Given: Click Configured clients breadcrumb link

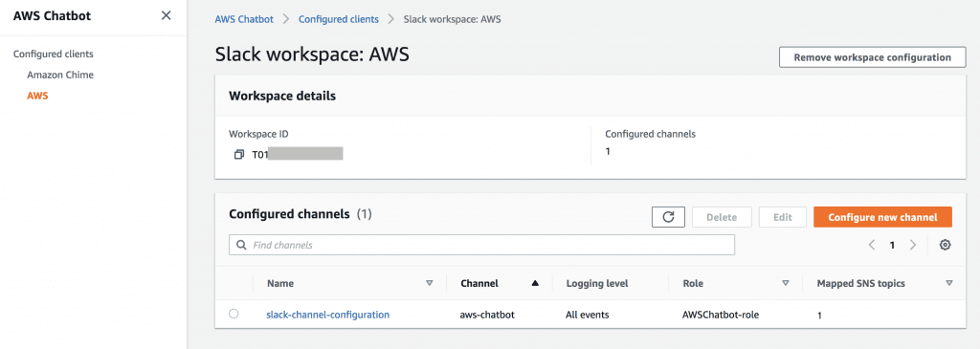Looking at the screenshot, I should click(x=338, y=19).
